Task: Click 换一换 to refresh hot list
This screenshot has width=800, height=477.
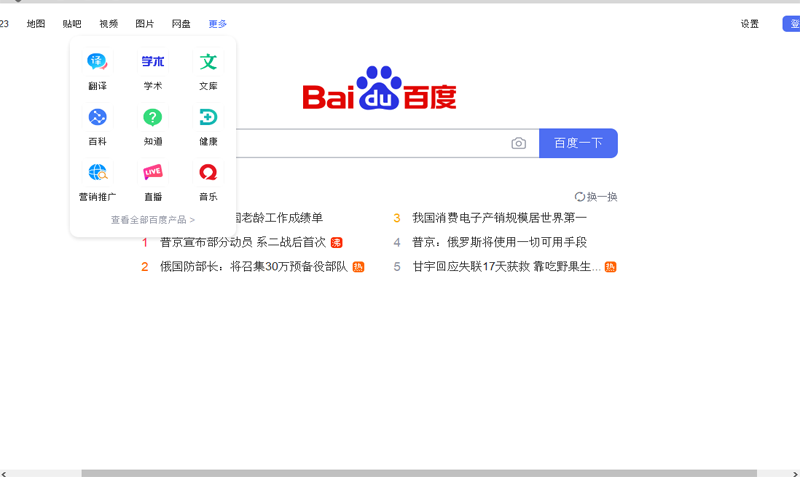Action: 602,197
